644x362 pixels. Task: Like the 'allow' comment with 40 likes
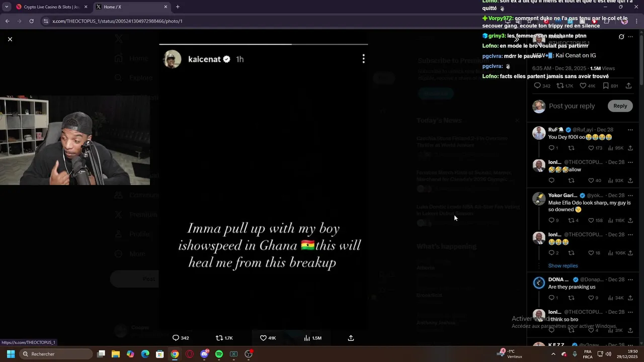coord(595,180)
